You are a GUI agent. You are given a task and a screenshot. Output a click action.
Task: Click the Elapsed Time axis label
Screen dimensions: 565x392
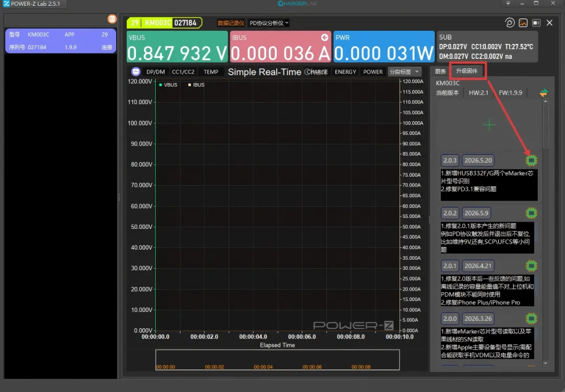(x=277, y=345)
